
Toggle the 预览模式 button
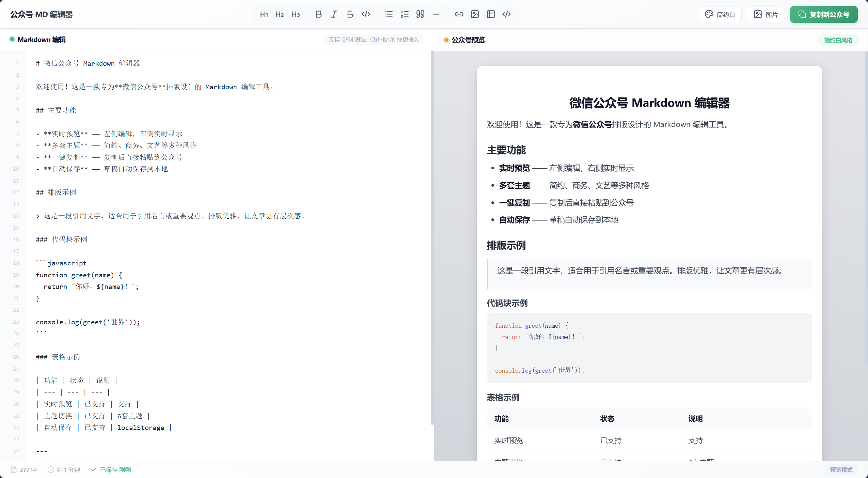coord(841,470)
